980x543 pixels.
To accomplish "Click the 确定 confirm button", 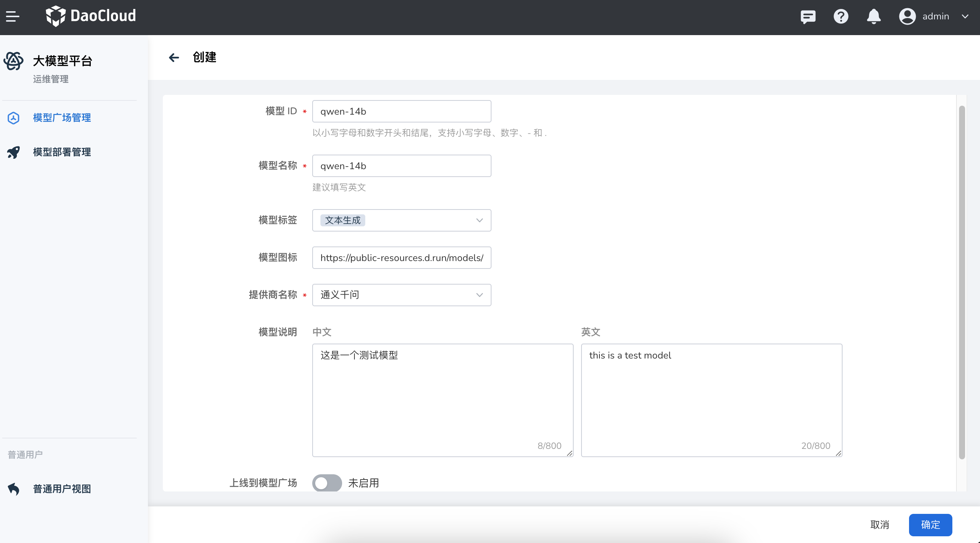I will click(x=930, y=525).
